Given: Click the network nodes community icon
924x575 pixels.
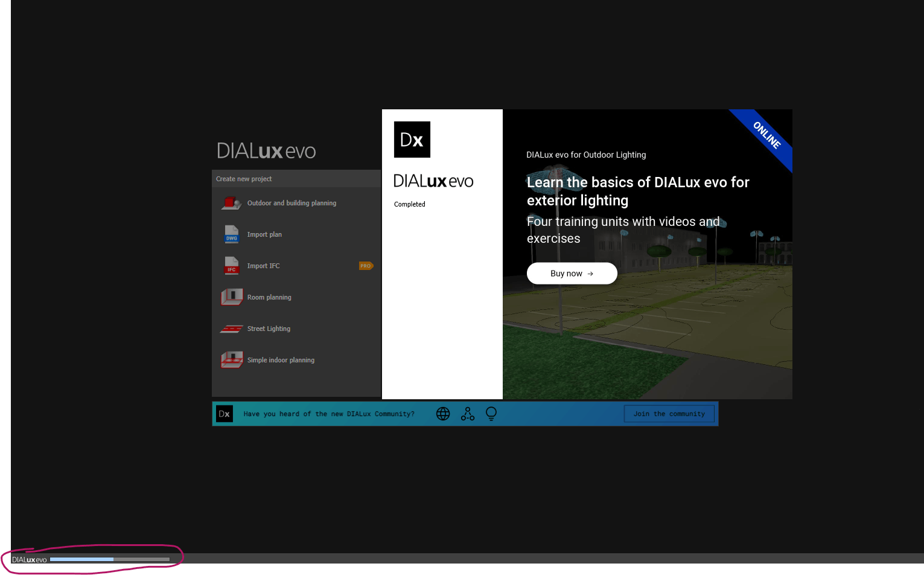Looking at the screenshot, I should click(x=467, y=413).
